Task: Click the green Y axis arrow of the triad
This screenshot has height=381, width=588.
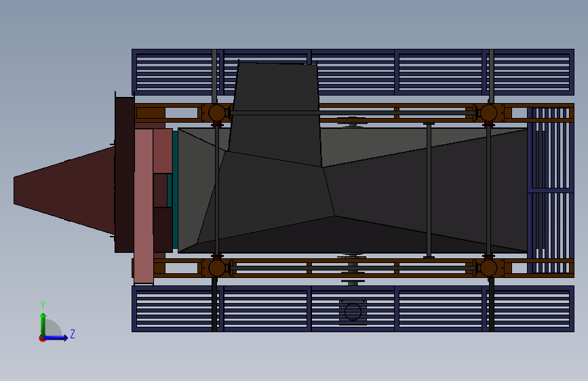Action: click(x=43, y=323)
